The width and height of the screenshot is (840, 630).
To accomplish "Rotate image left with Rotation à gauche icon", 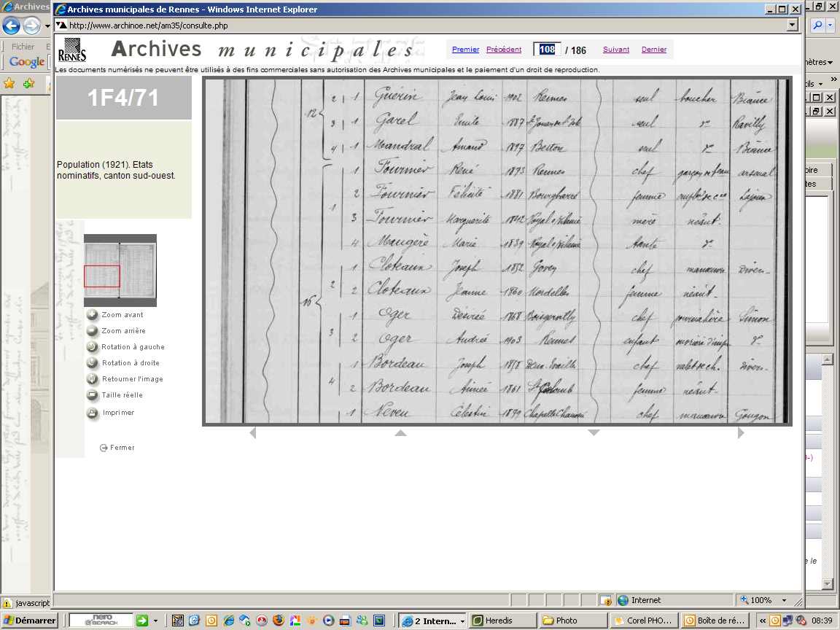I will [93, 347].
